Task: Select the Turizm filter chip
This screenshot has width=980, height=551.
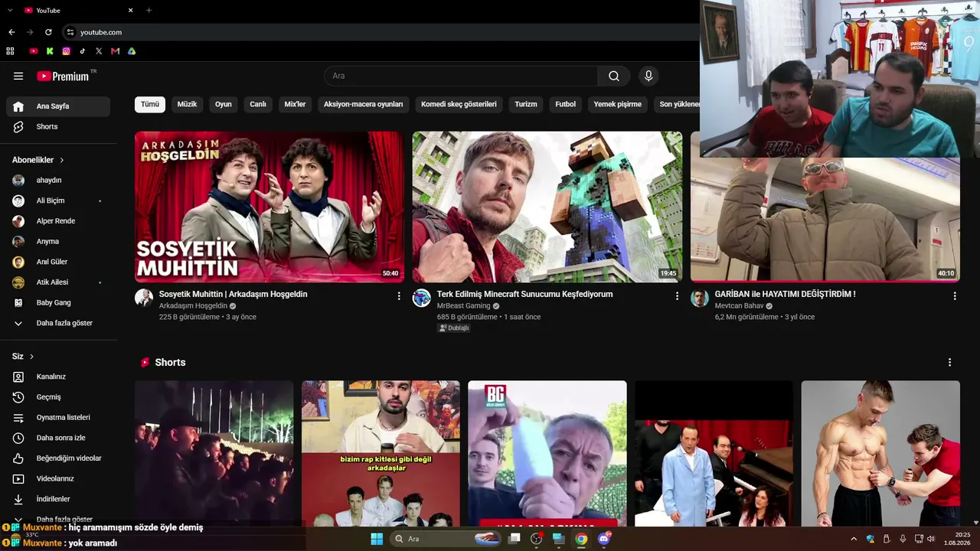Action: (526, 104)
